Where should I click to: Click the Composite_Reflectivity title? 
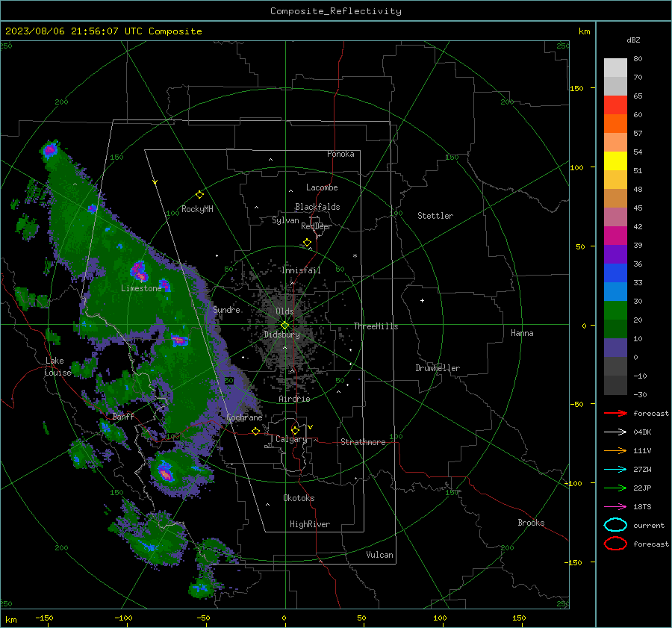click(x=335, y=11)
